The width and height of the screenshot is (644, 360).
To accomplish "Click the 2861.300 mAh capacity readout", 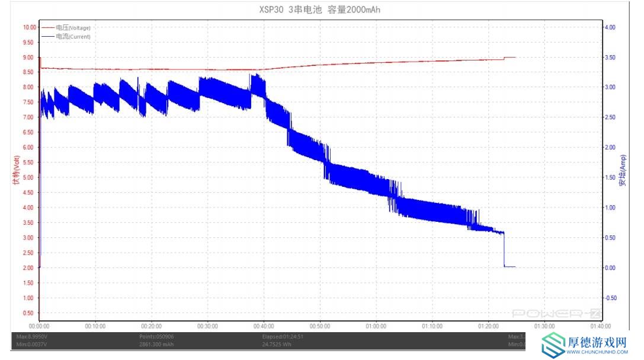I will (x=156, y=345).
